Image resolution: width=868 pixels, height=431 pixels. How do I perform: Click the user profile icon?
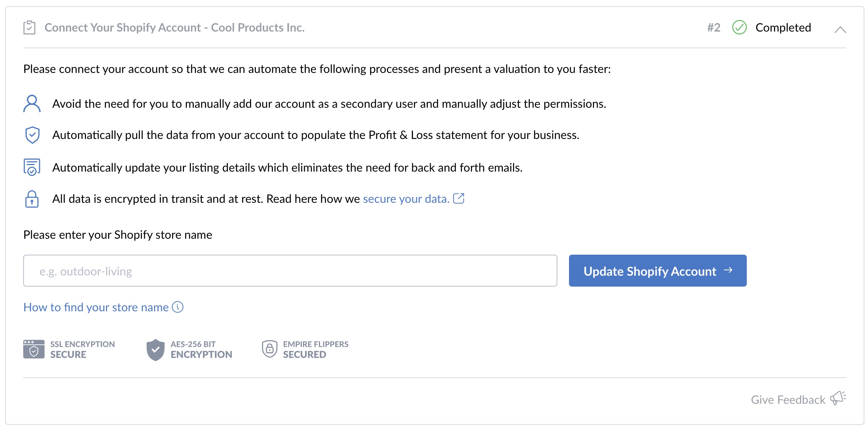[32, 104]
